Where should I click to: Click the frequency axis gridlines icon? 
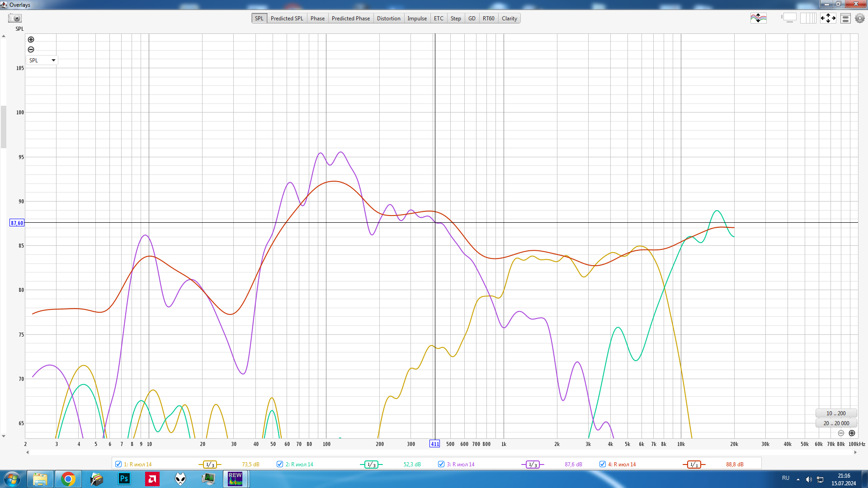(808, 19)
